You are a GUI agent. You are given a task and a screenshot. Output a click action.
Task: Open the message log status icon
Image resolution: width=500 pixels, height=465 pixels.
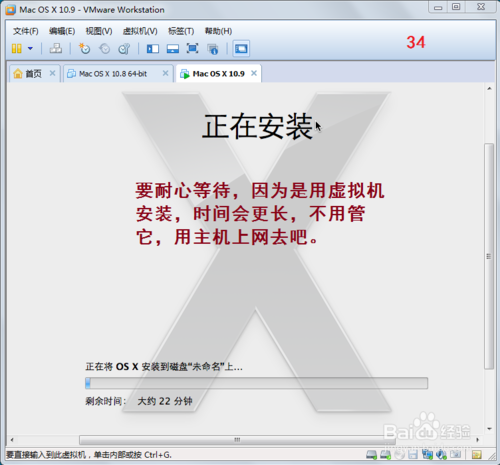coord(477,454)
